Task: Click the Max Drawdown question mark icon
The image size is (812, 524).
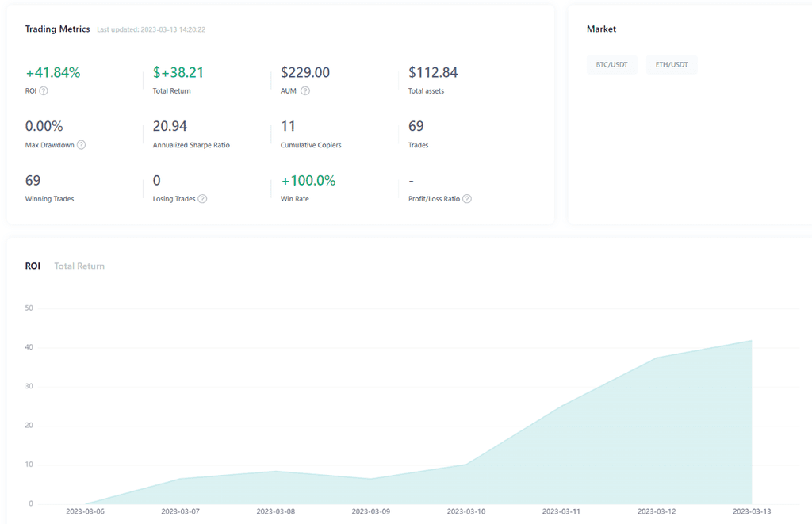Action: point(81,145)
